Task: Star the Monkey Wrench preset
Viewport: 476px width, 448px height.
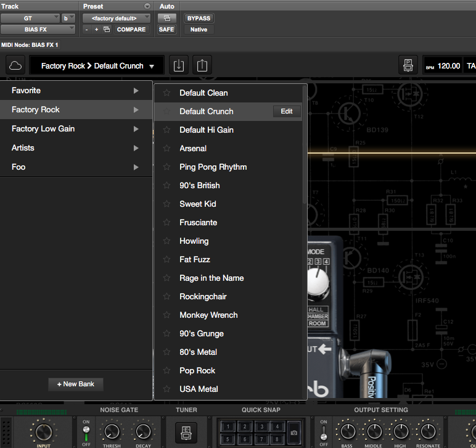Action: point(166,315)
